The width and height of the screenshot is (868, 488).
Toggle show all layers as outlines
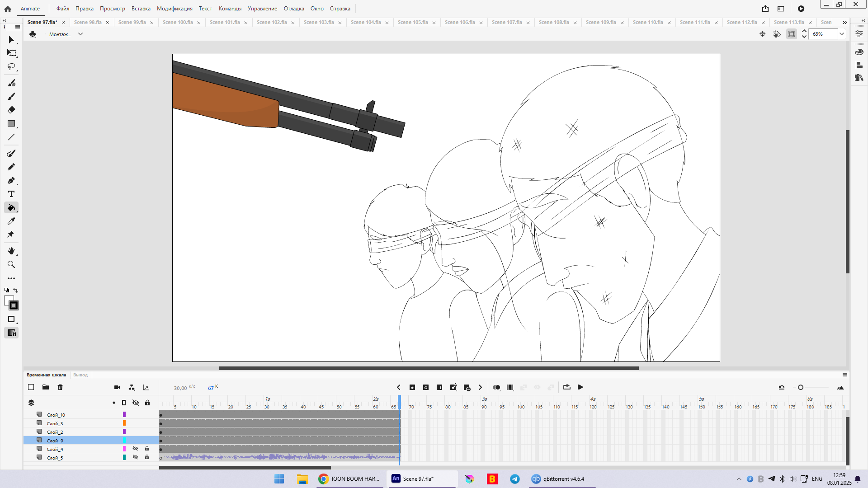click(124, 403)
